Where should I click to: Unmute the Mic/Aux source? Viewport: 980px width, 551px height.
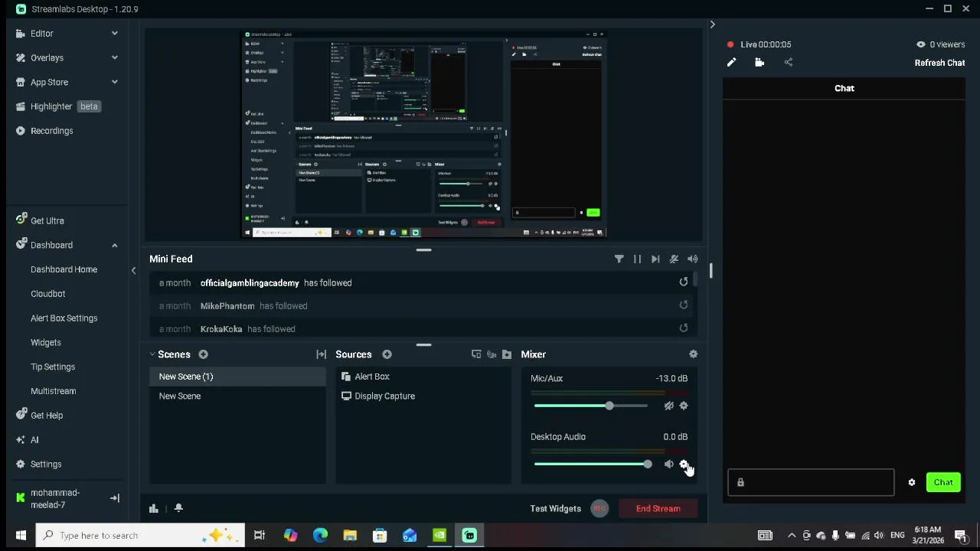[668, 406]
